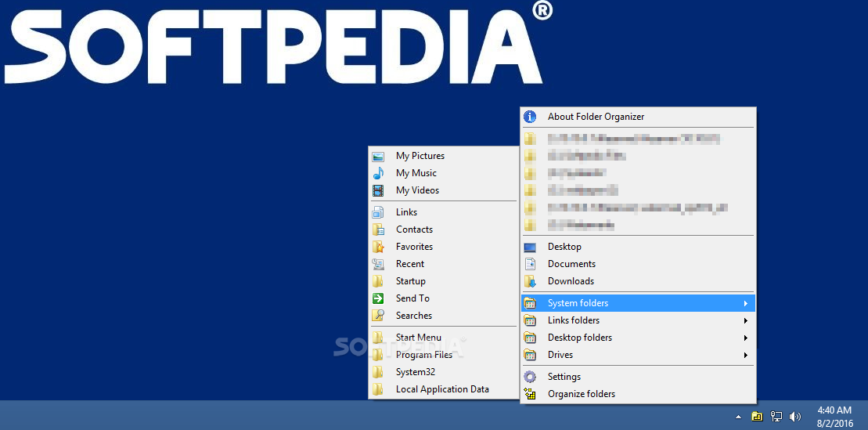
Task: Click the My Videos film icon
Action: [x=378, y=190]
